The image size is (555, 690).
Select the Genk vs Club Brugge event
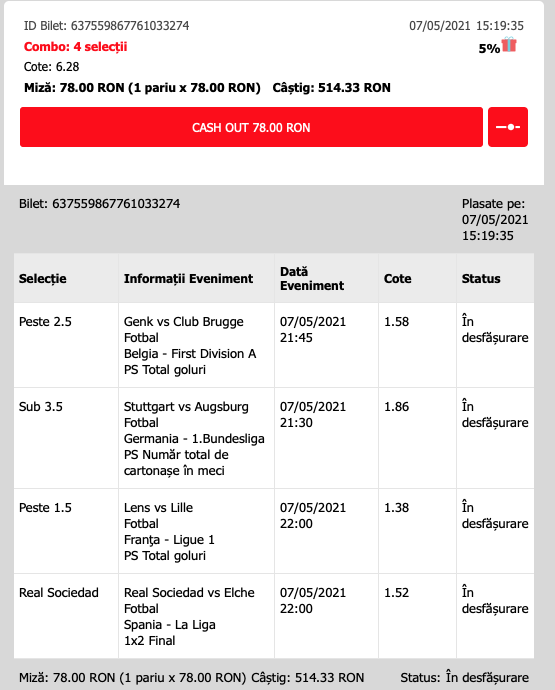(x=184, y=322)
